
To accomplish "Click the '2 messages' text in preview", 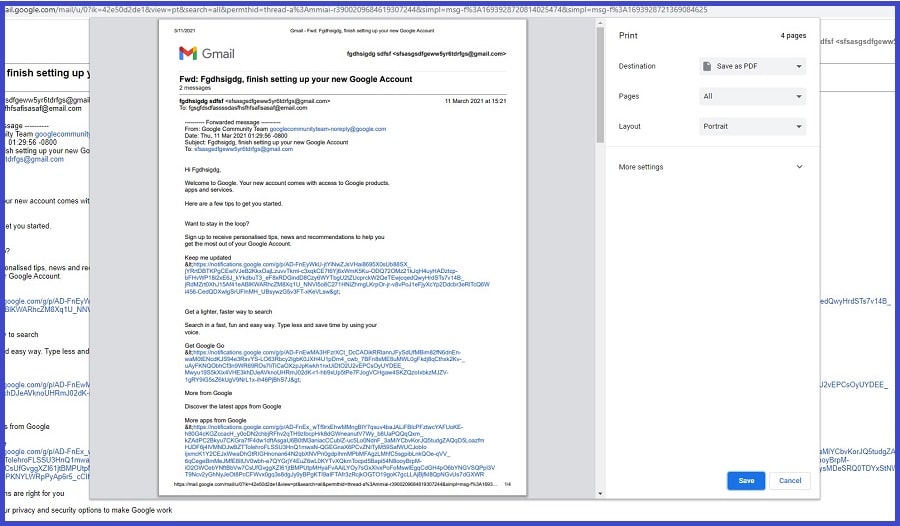I will click(195, 88).
